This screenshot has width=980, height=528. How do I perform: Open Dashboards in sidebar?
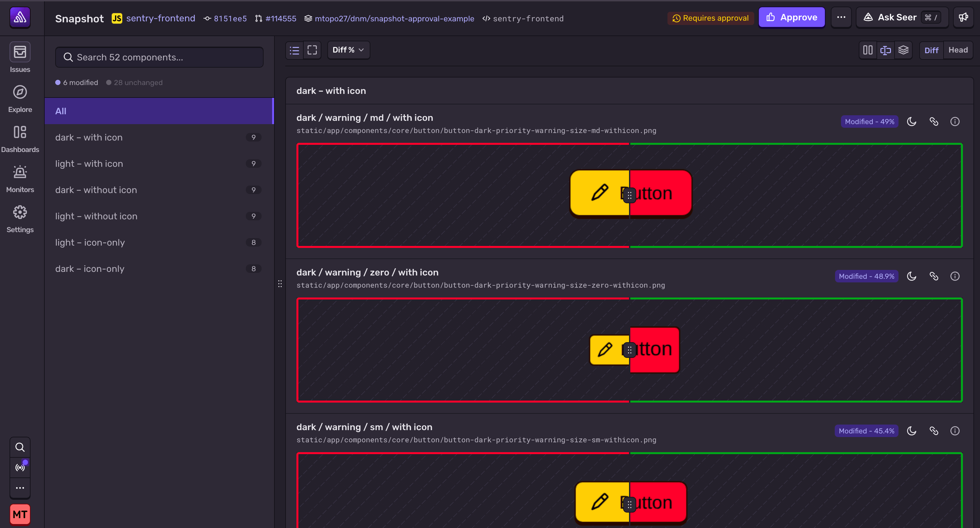point(20,139)
